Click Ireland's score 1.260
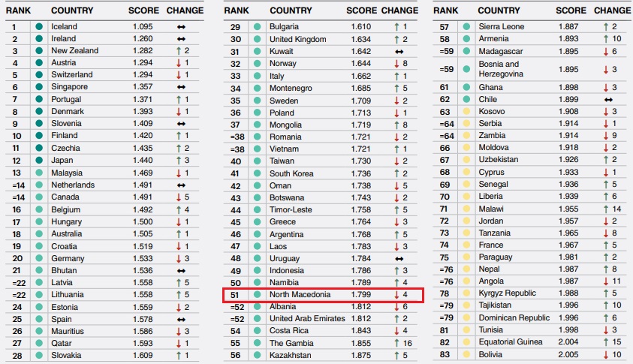This screenshot has height=364, width=633. point(143,39)
